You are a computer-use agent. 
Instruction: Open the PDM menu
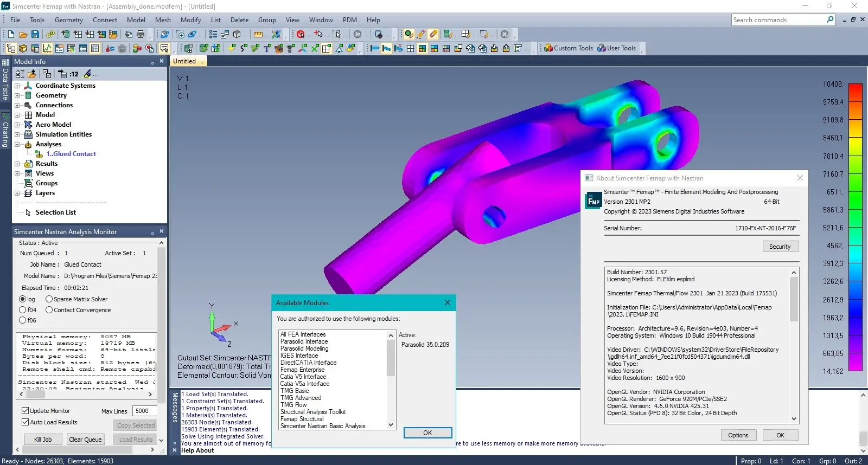click(x=350, y=20)
